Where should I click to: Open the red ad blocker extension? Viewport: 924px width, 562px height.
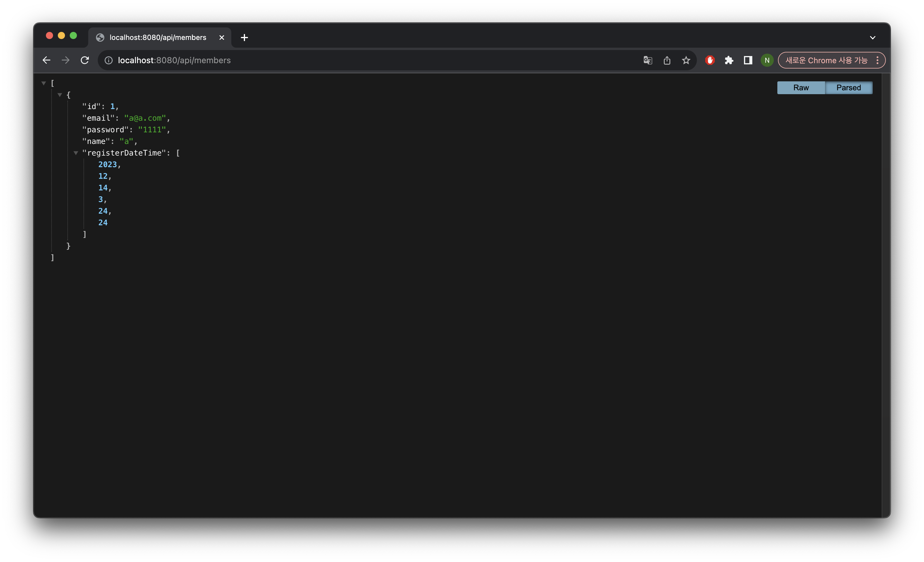coord(709,60)
